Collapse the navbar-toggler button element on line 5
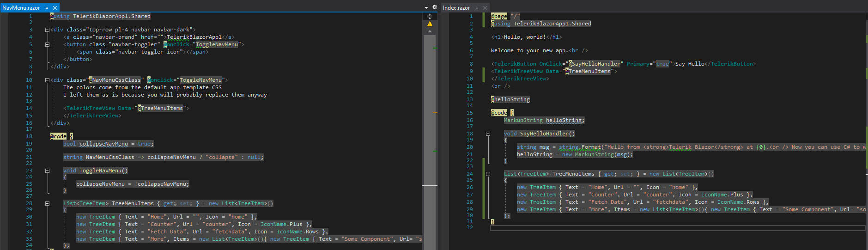This screenshot has width=868, height=250. click(47, 45)
